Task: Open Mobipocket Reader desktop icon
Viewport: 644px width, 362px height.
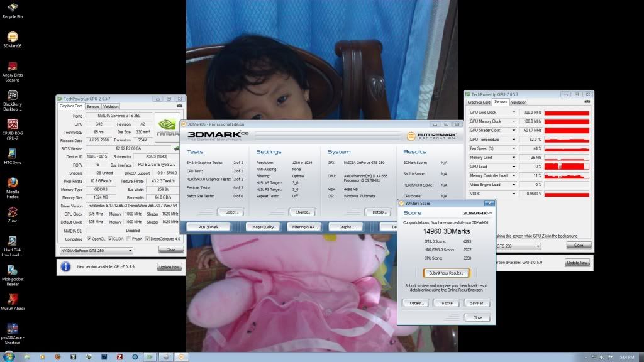Action: tap(13, 276)
